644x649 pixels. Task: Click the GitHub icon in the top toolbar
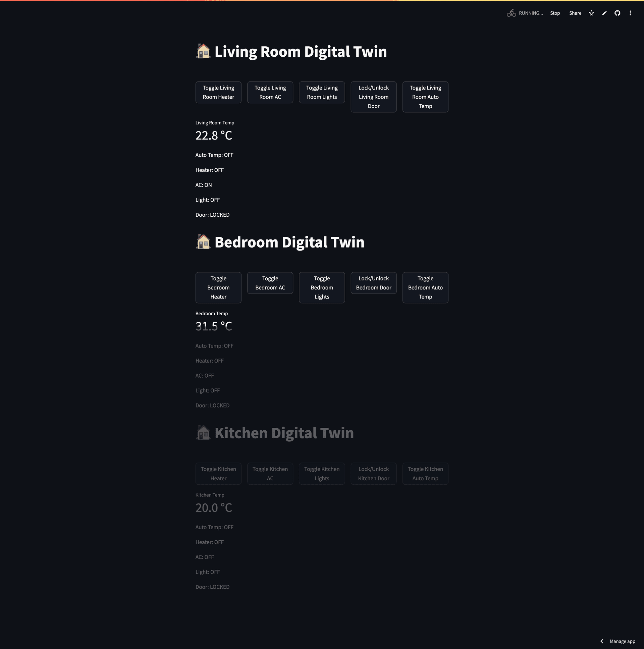(618, 13)
